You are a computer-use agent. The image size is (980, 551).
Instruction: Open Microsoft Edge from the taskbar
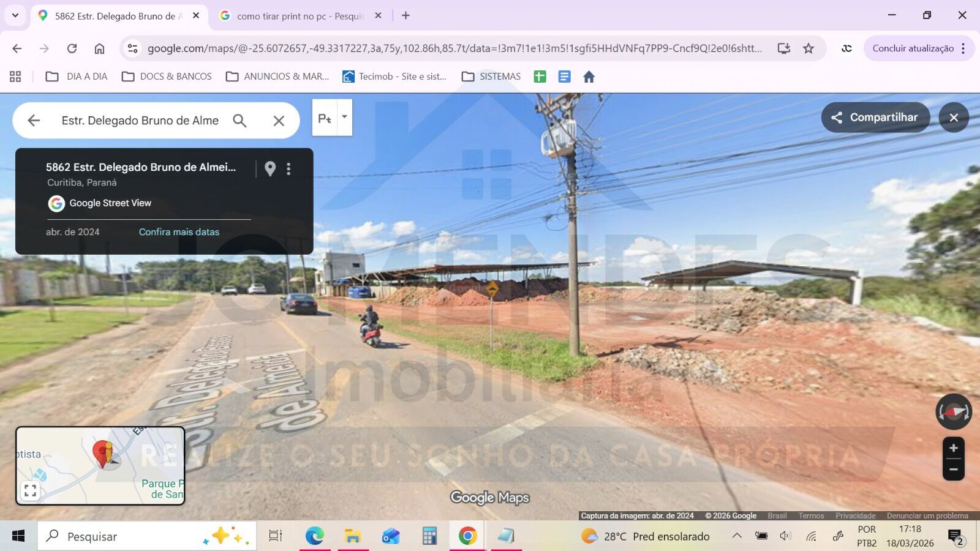[x=314, y=536]
